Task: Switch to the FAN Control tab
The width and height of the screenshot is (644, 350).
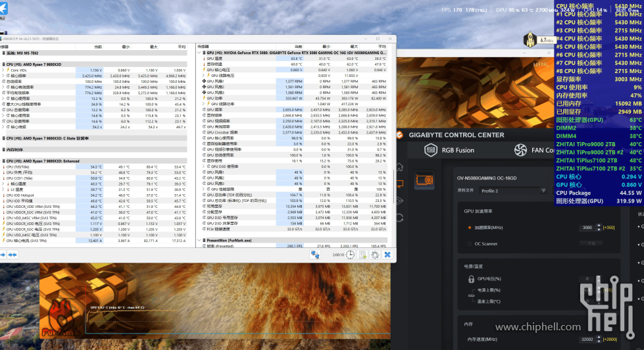Action: tap(534, 150)
